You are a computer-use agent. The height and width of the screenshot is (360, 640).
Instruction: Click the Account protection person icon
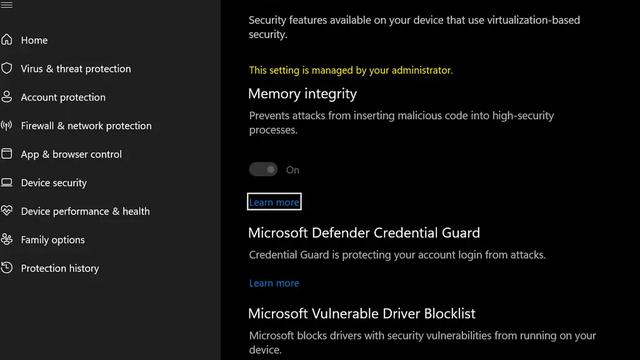pos(7,97)
